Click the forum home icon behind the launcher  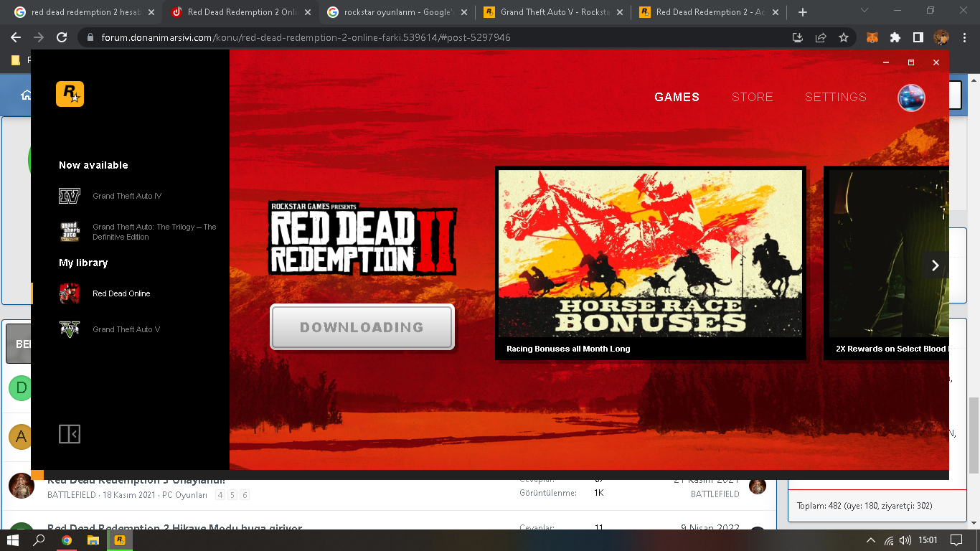point(26,95)
